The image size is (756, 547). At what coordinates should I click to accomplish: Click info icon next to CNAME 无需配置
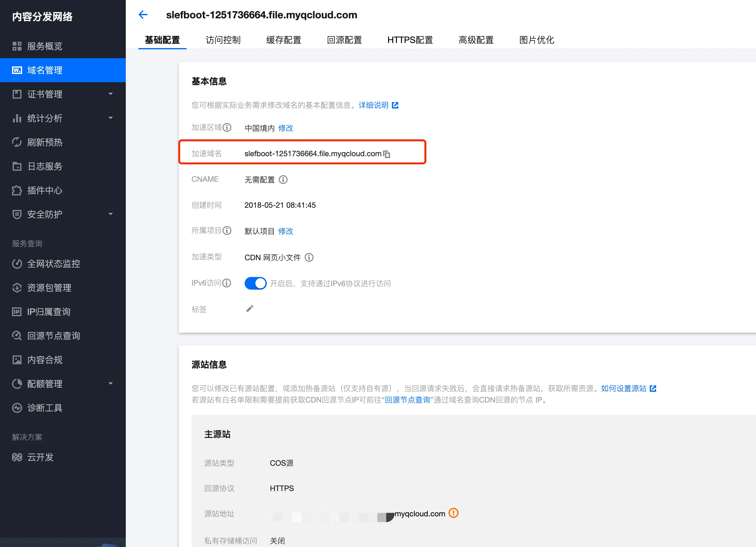[283, 180]
